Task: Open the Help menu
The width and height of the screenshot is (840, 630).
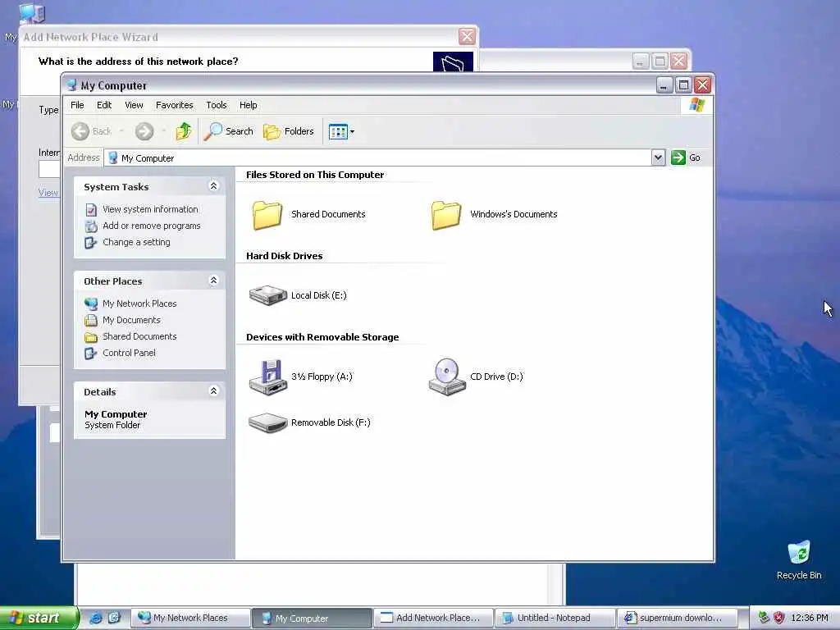Action: 248,105
